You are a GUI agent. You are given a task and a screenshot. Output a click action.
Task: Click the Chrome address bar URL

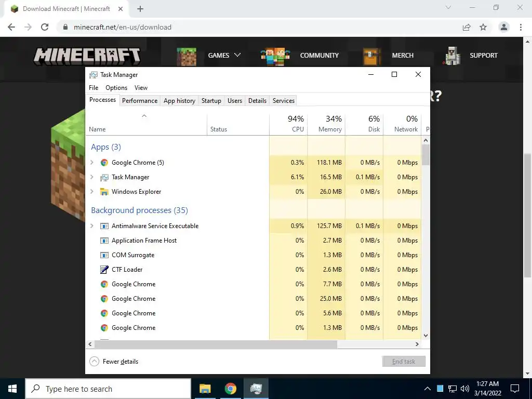point(123,27)
